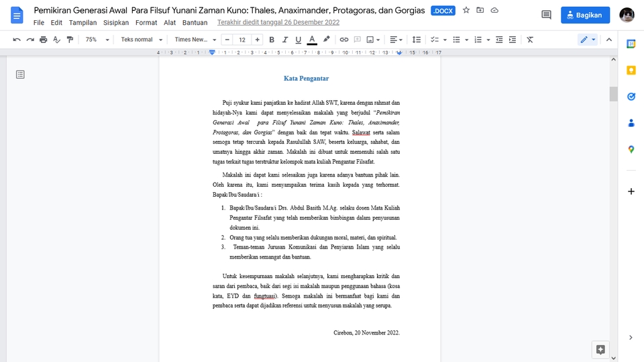Screen dimensions: 644x362
Task: Open the Times New font dropdown
Action: (195, 40)
